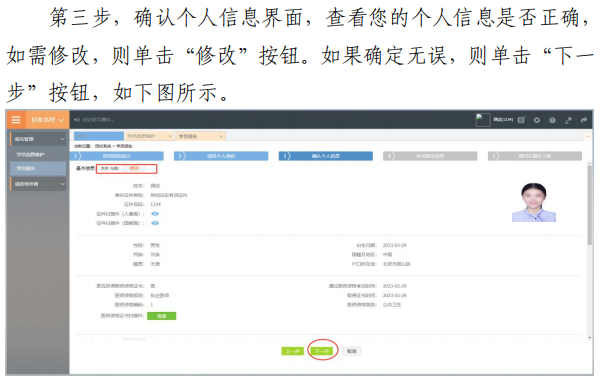Screen dimensions: 603x388
Task: Select greyed step 4 in wizard
Action: (430, 156)
